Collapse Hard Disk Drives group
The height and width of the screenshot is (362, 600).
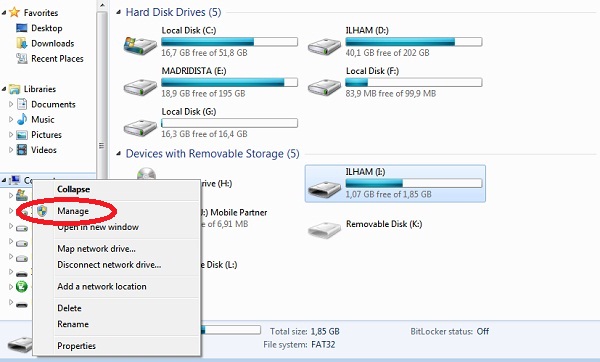click(x=119, y=13)
